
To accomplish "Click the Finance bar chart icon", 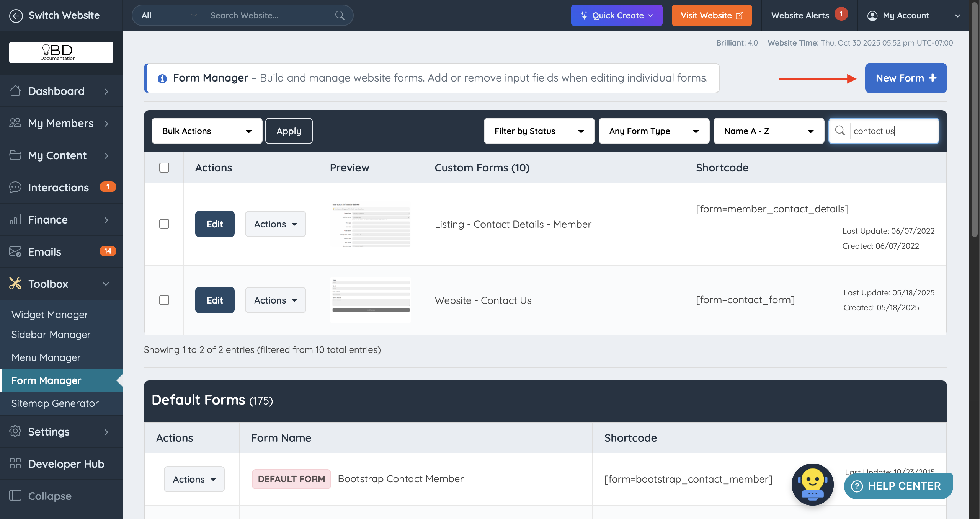I will tap(15, 219).
